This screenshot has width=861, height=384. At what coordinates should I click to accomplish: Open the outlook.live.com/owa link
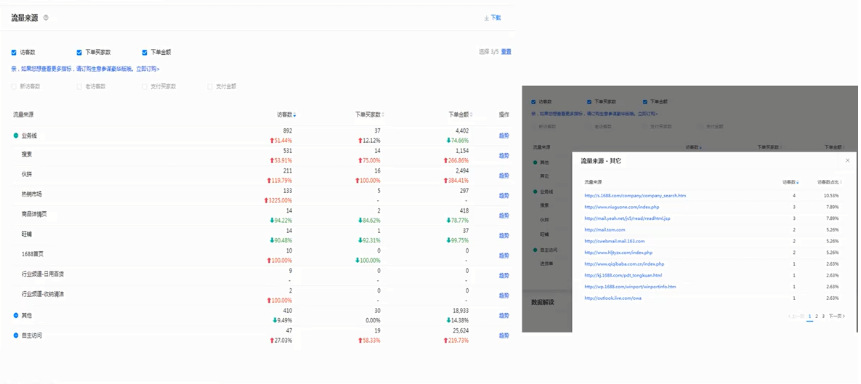point(613,298)
